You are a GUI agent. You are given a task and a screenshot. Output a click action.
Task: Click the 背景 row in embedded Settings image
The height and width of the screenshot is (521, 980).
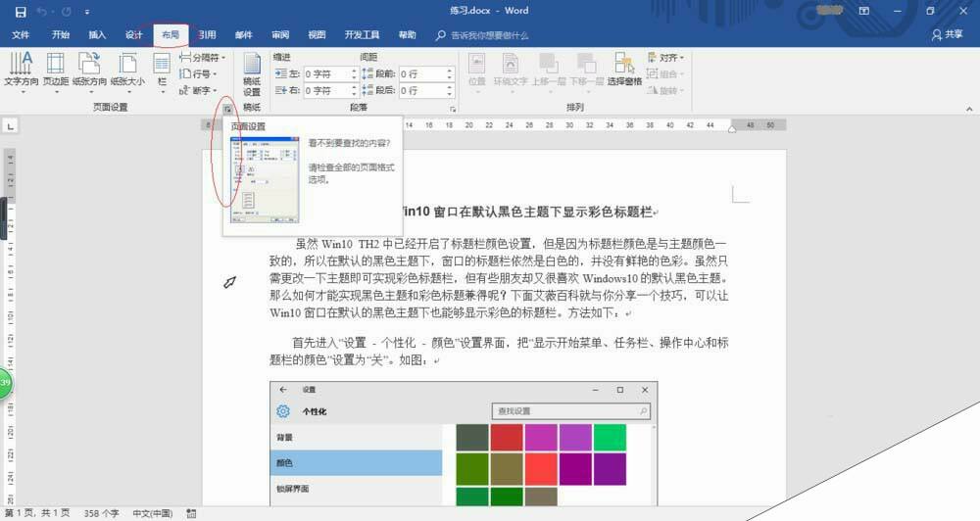357,438
